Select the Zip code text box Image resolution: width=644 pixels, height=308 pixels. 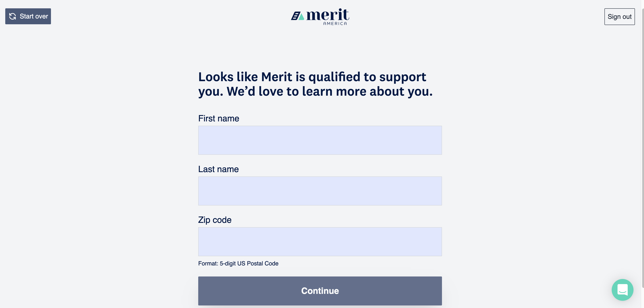320,242
